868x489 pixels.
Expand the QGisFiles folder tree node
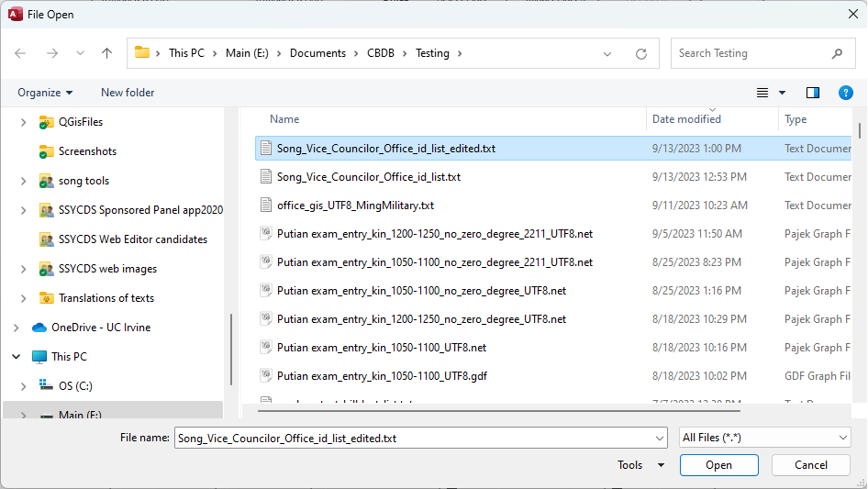[x=23, y=122]
